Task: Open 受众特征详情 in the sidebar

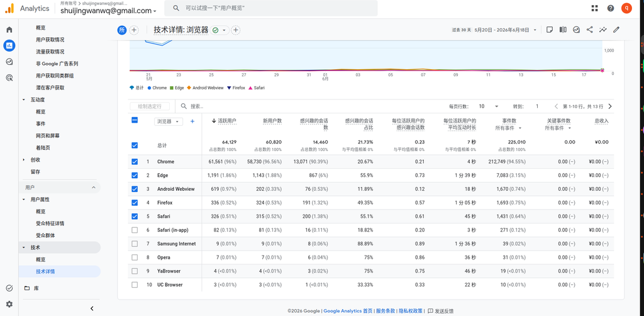Action: point(50,223)
